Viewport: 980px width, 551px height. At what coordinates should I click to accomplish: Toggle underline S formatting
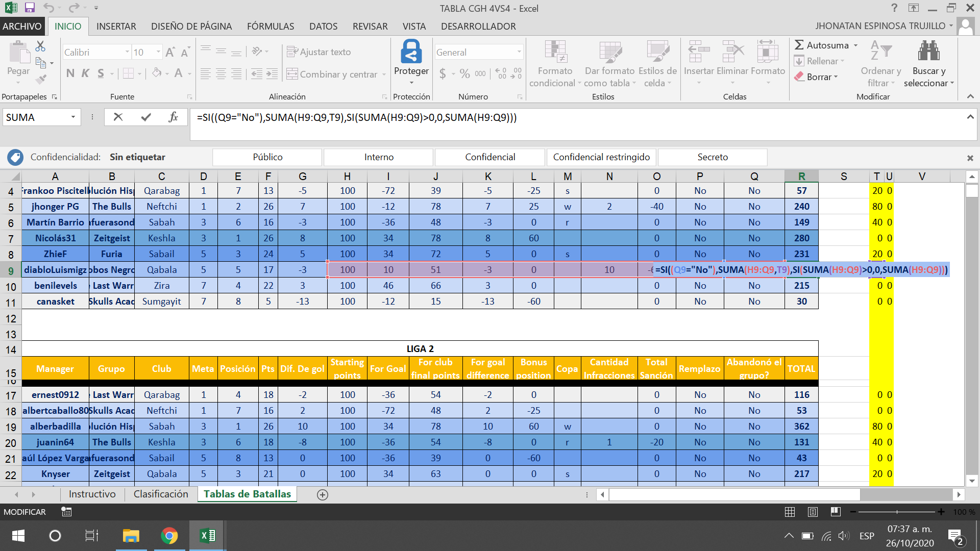pyautogui.click(x=101, y=73)
